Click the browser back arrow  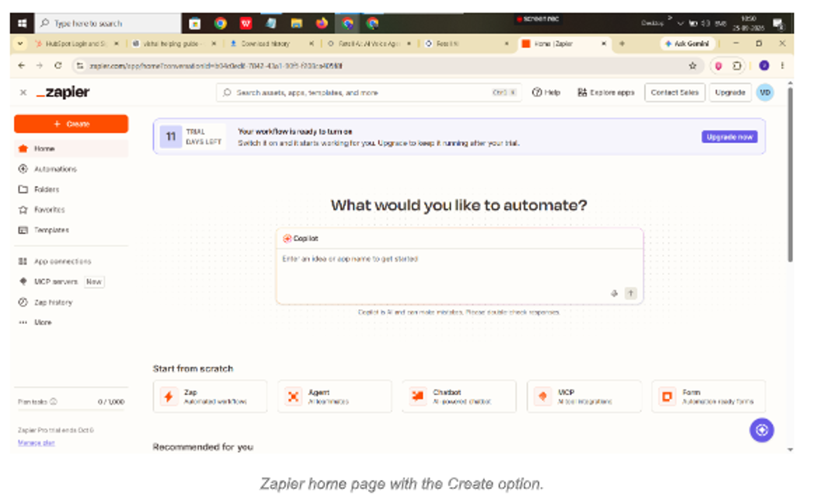[22, 66]
